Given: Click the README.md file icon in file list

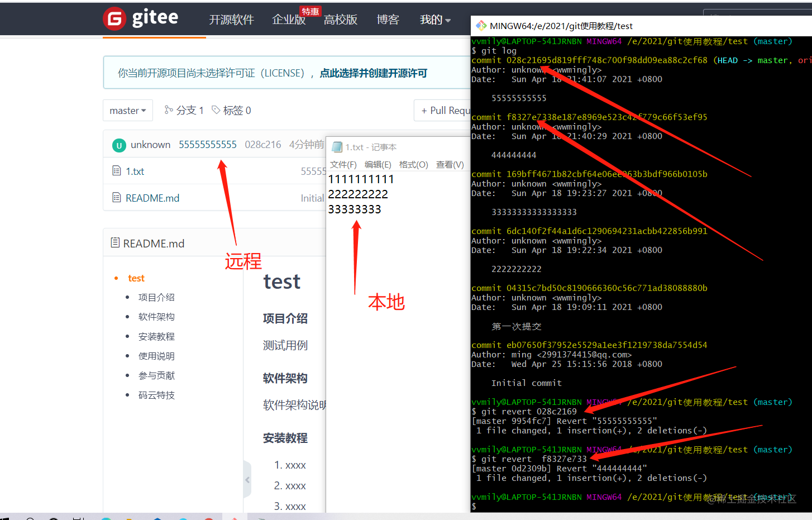Looking at the screenshot, I should click(117, 197).
